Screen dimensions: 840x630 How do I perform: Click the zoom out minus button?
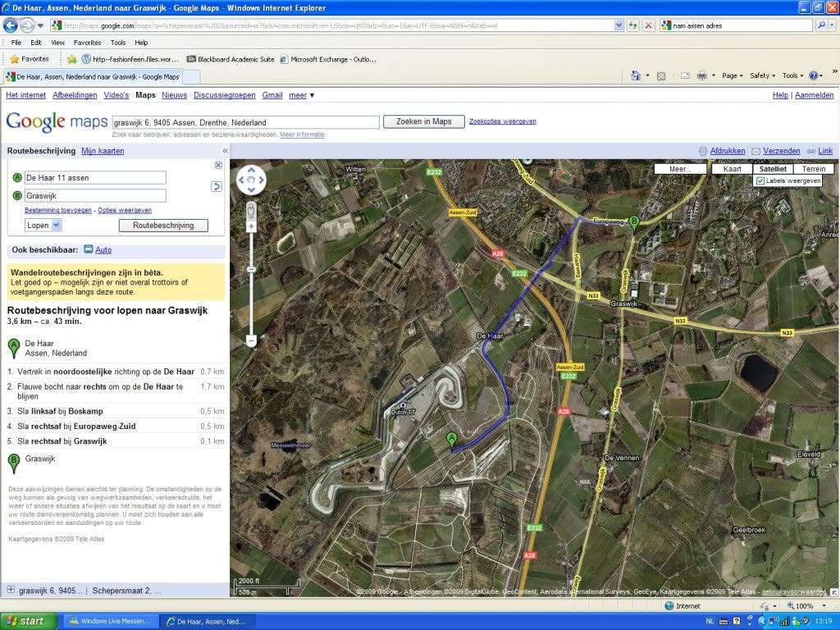[x=251, y=340]
